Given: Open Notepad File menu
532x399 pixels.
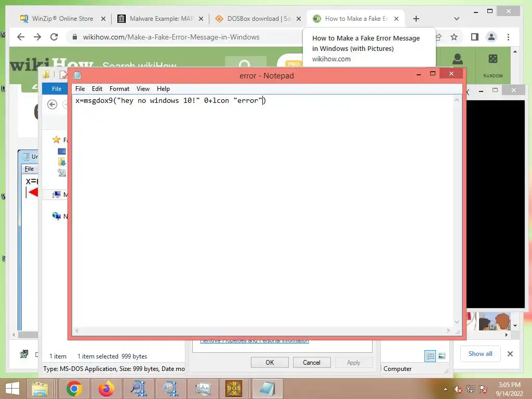Looking at the screenshot, I should [x=80, y=89].
